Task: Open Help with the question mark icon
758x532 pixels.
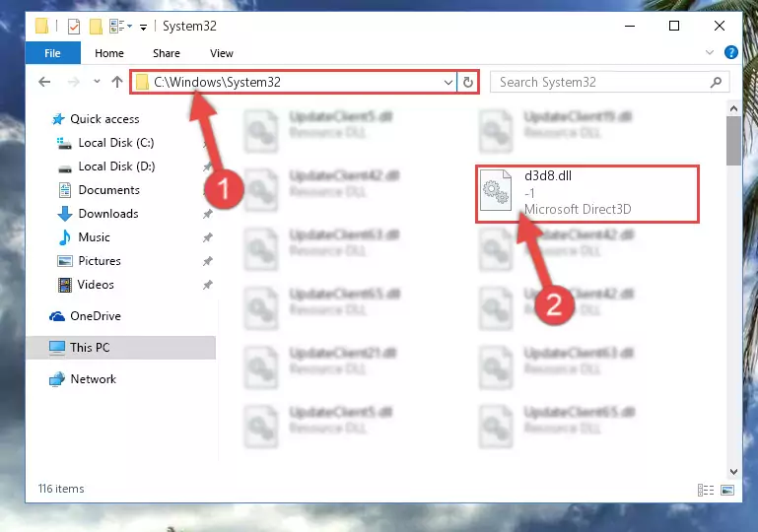Action: click(x=731, y=52)
